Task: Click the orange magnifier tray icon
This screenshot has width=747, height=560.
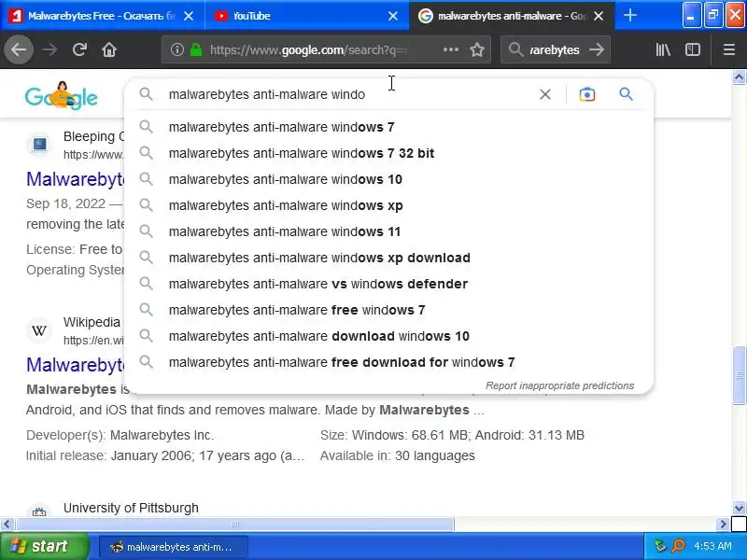Action: coord(678,546)
